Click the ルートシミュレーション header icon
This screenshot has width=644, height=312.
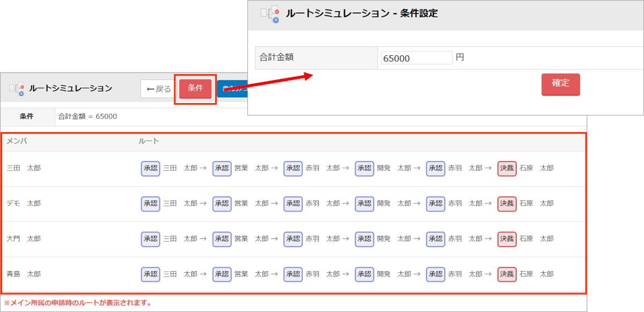[x=17, y=89]
